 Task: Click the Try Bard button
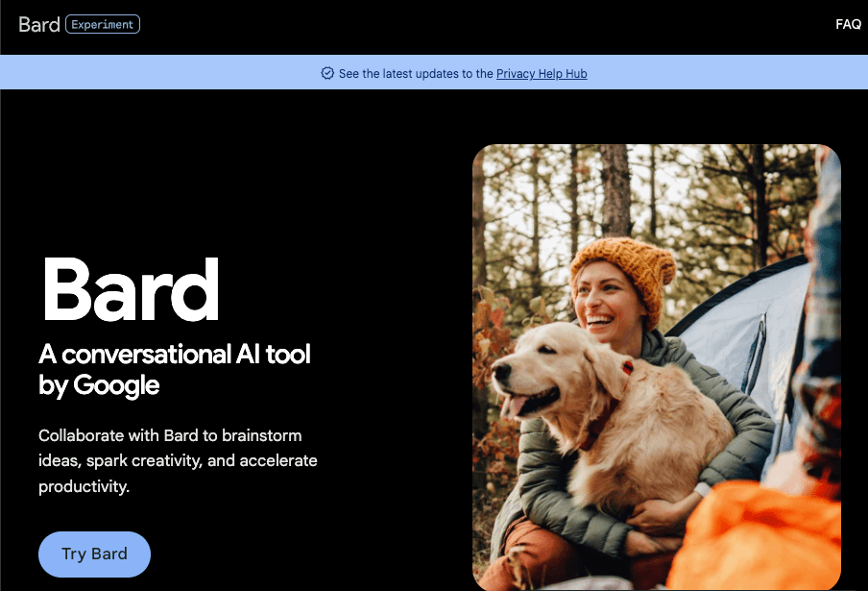[95, 554]
